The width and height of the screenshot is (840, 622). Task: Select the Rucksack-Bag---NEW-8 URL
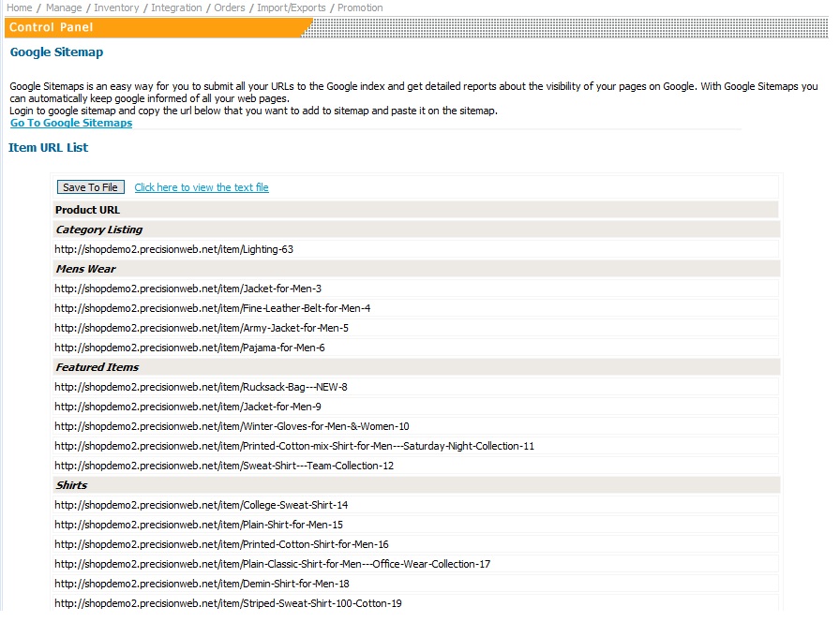201,387
